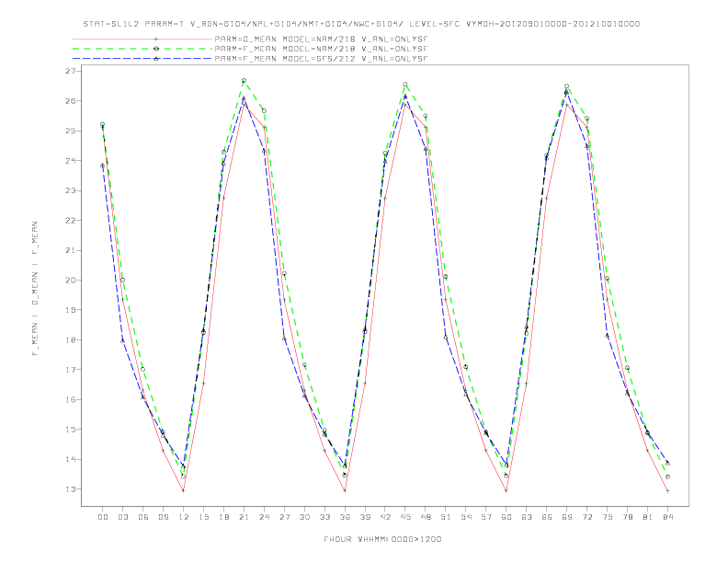The width and height of the screenshot is (728, 563).
Task: Click x-axis forecast hour label 51
Action: click(x=446, y=517)
